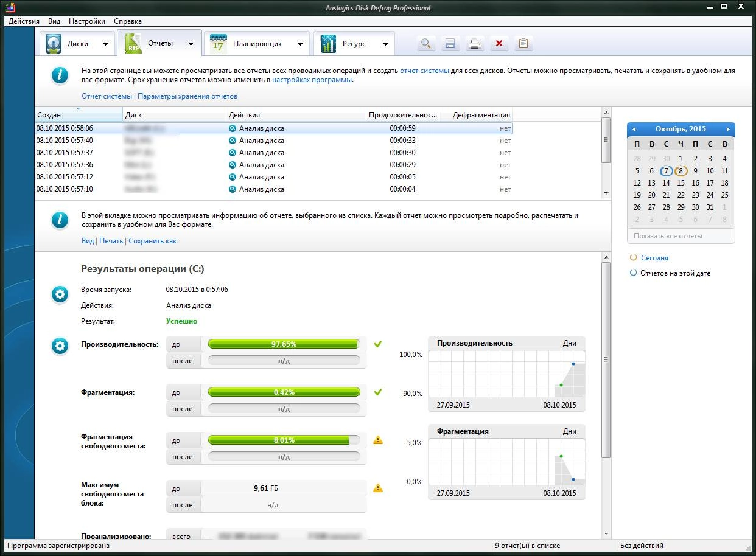
Task: Click the gear icon next to Время запуска
Action: (60, 294)
